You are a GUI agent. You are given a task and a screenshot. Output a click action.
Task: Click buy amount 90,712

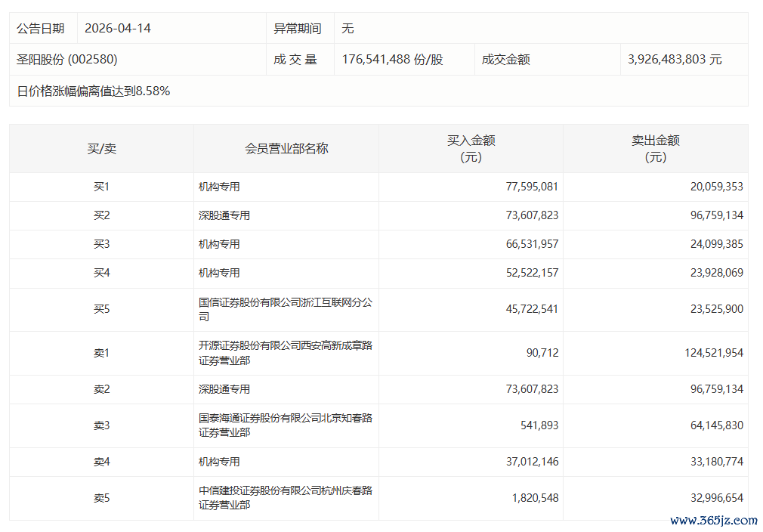pyautogui.click(x=542, y=353)
